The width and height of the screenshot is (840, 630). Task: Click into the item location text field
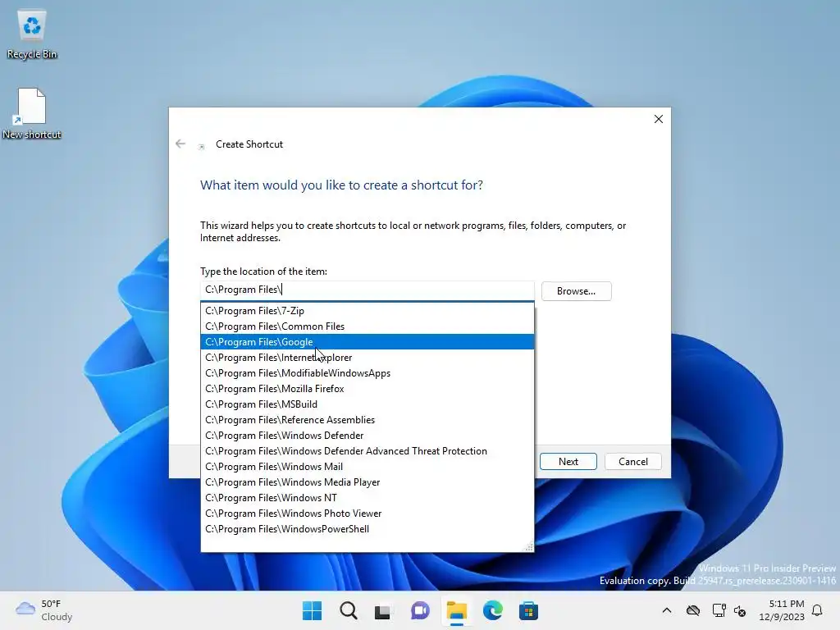pos(367,290)
